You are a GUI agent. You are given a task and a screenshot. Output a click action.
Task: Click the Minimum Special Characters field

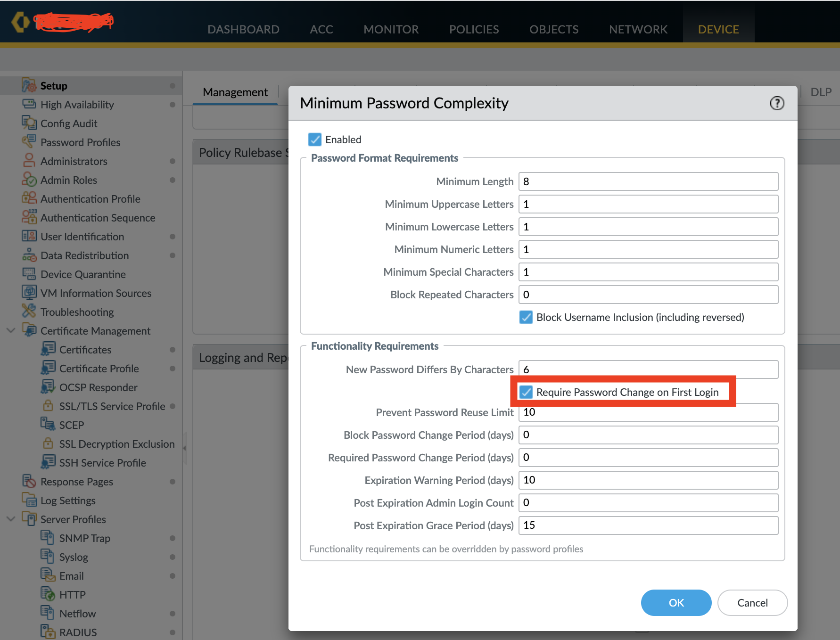[648, 272]
